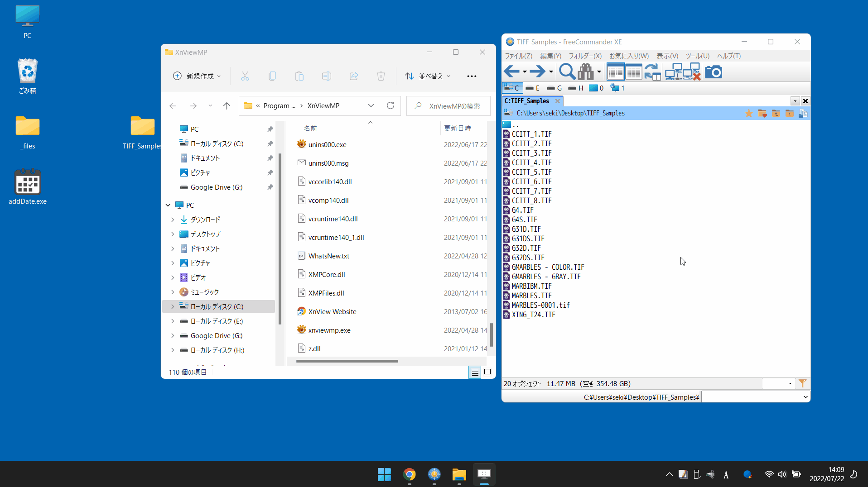Click the camera screenshot icon
This screenshot has width=868, height=487.
(x=713, y=72)
